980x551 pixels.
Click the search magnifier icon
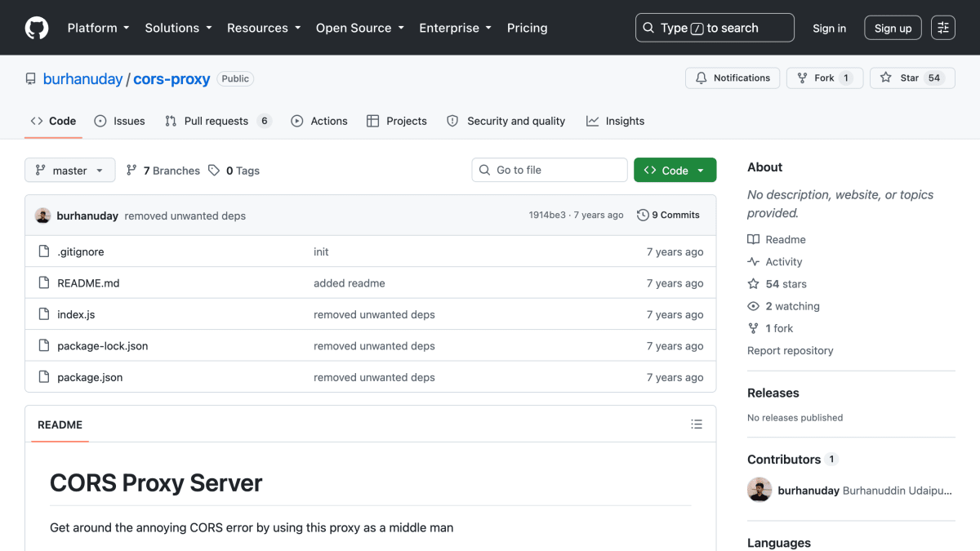coord(648,28)
